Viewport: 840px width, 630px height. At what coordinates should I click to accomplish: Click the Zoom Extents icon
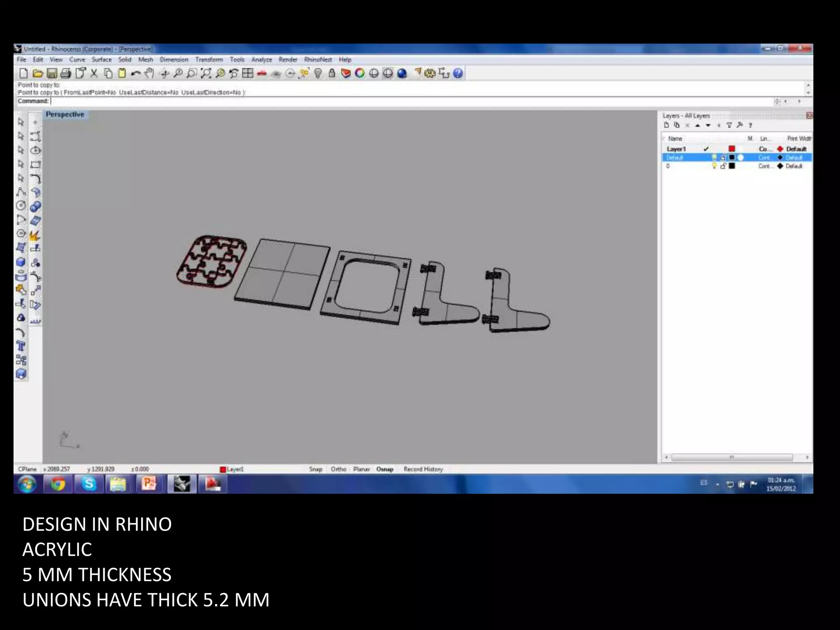point(206,74)
